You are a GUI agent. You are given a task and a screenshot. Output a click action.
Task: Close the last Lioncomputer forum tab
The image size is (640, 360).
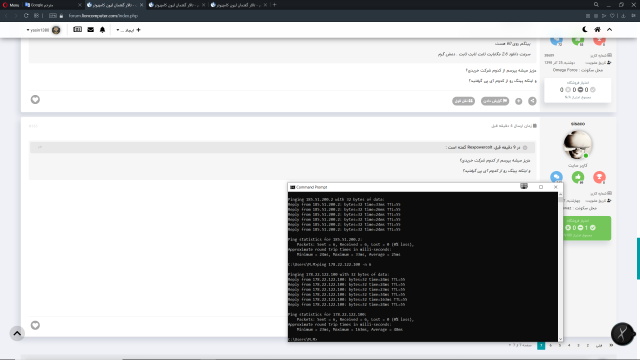tap(265, 5)
